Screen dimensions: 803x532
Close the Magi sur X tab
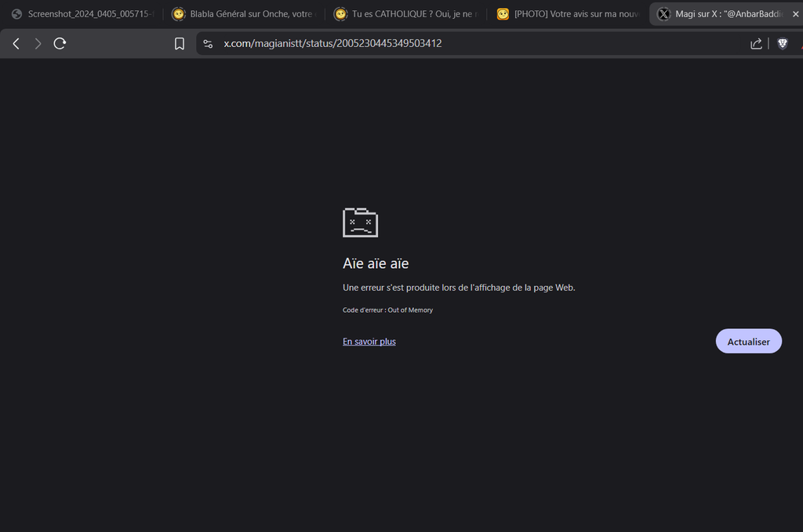(x=796, y=14)
